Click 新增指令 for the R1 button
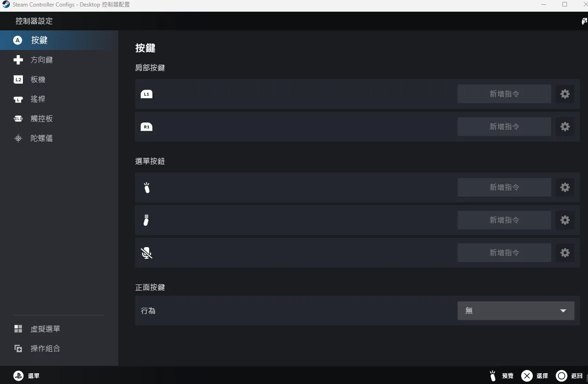The image size is (588, 384). (504, 127)
